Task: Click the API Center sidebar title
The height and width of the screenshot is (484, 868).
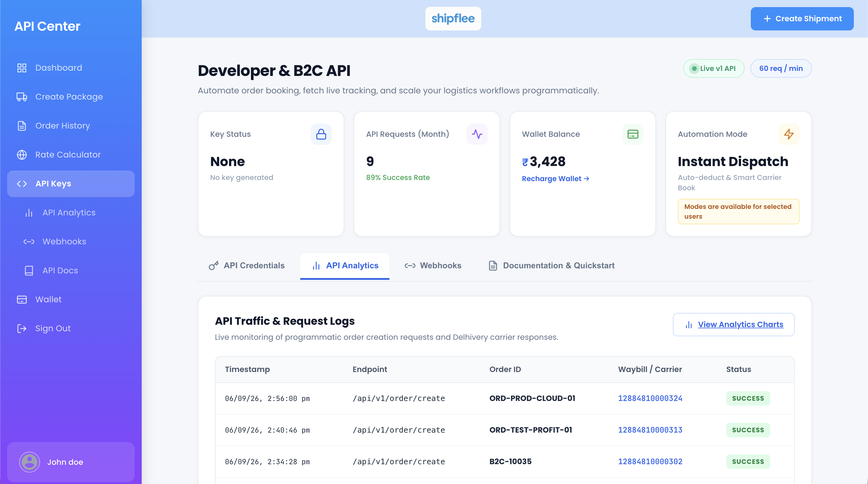Action: point(47,26)
